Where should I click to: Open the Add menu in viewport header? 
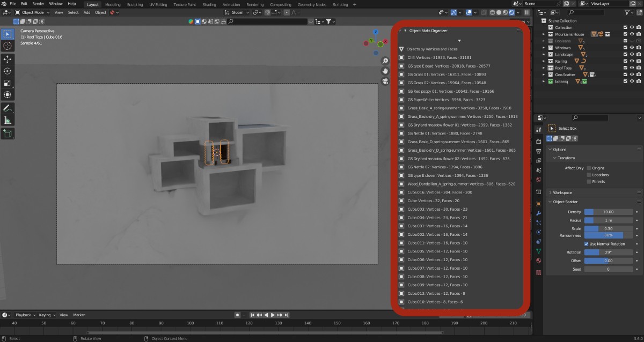point(87,12)
